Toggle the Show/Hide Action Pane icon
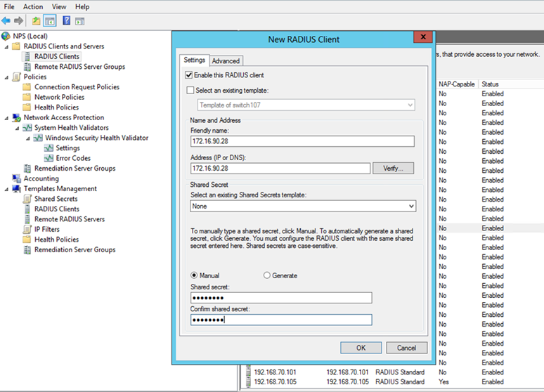Image resolution: width=544 pixels, height=392 pixels. click(79, 21)
